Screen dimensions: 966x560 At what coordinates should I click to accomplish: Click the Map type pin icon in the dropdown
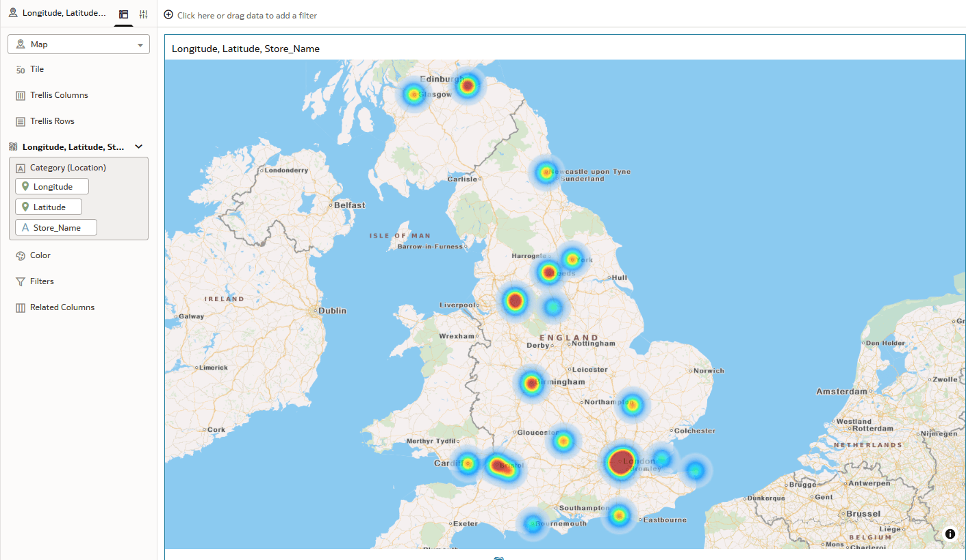21,44
